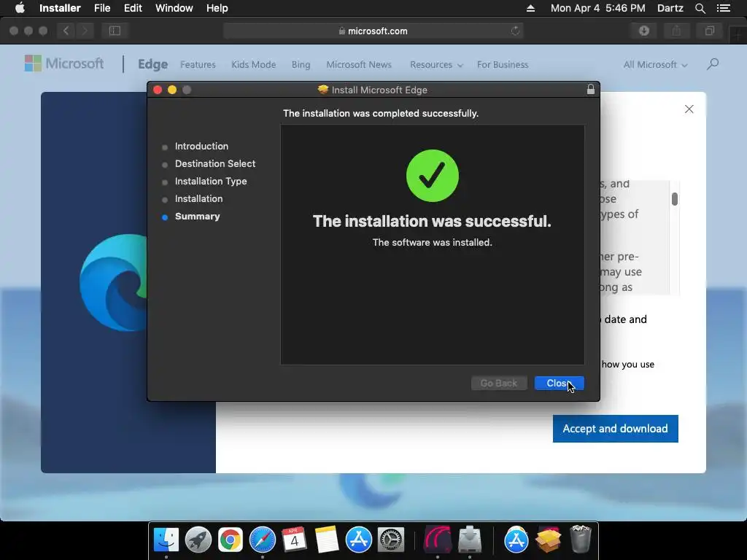Select the Destination Select step
The image size is (747, 560).
[215, 164]
